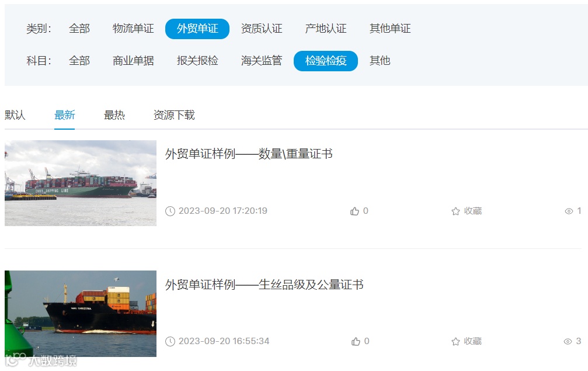Select 全部 in the 类别 filter
588x371 pixels.
pos(79,29)
